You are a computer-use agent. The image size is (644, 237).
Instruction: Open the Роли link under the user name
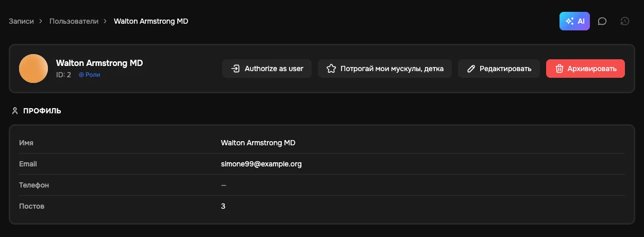[x=90, y=75]
